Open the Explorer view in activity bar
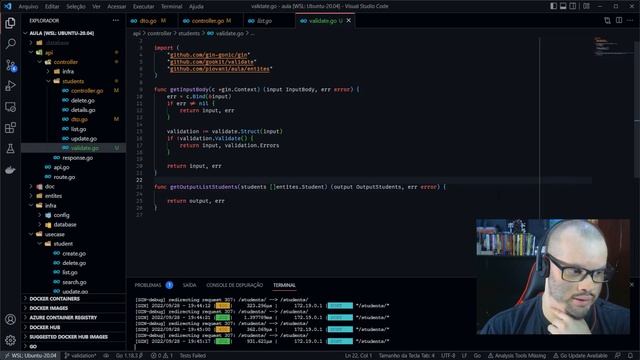 10,23
